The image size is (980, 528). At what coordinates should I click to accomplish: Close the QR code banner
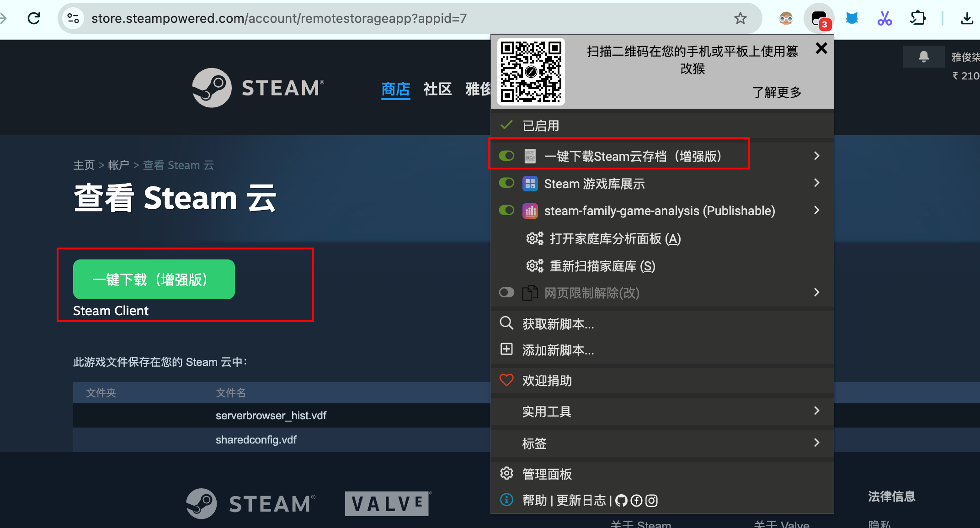pyautogui.click(x=821, y=48)
